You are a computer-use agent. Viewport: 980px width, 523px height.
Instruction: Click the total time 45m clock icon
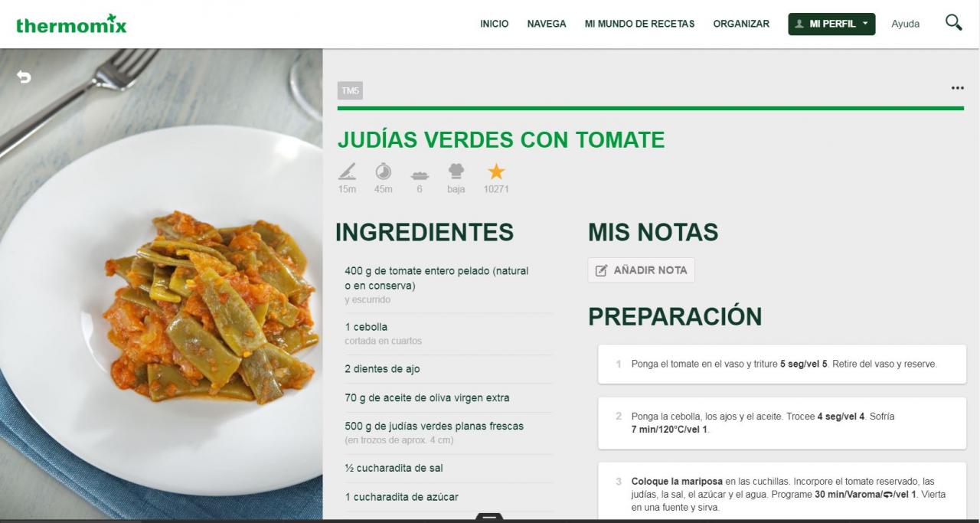click(383, 171)
